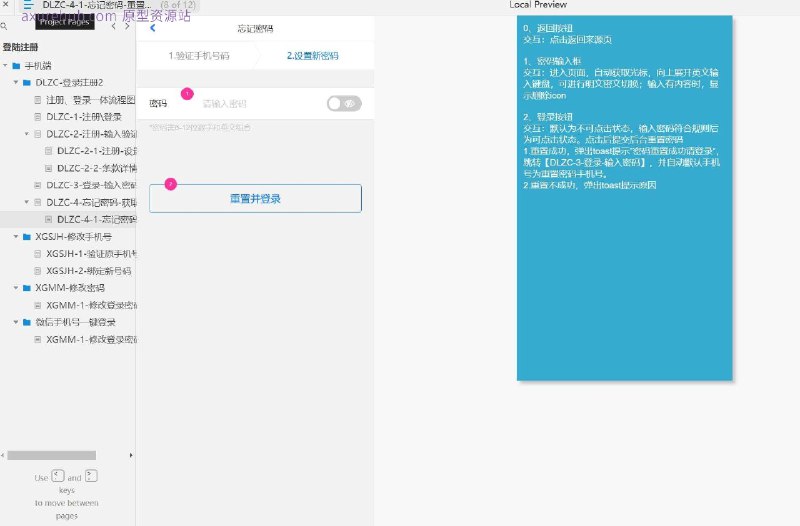Open the hamburger menu beside the page title
Screen dimensions: 800x526
(28, 5)
